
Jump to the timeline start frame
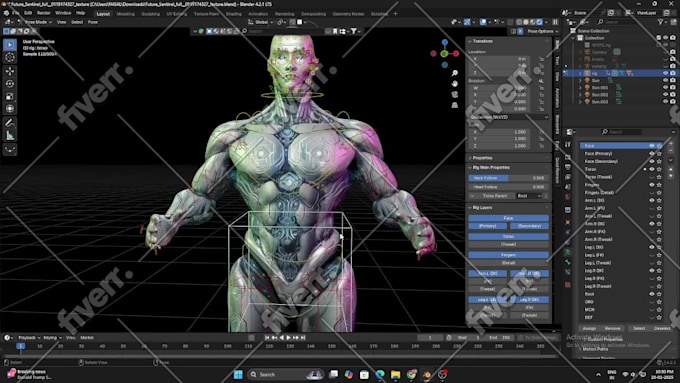[x=267, y=337]
